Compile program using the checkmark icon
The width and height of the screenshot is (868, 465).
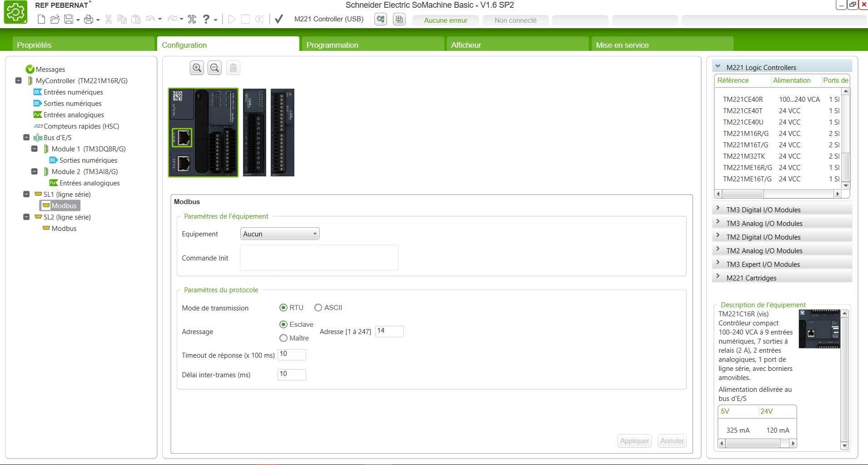click(x=279, y=19)
